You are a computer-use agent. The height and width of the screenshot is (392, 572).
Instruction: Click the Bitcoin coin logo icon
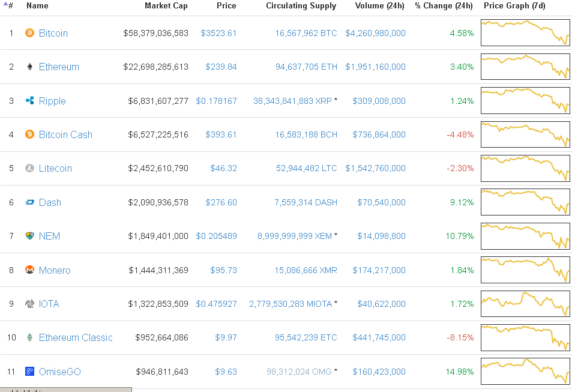point(29,33)
